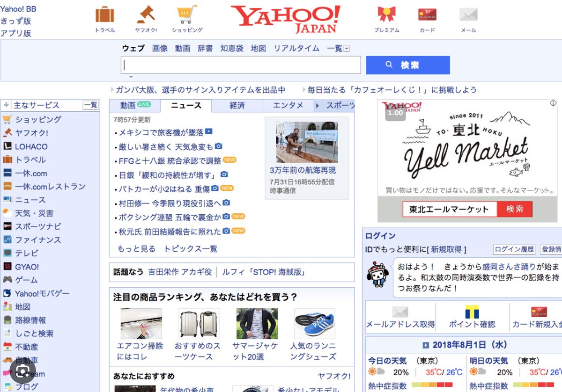The image size is (562, 392).
Task: Open the トピックス一覧 link
Action: [x=191, y=249]
